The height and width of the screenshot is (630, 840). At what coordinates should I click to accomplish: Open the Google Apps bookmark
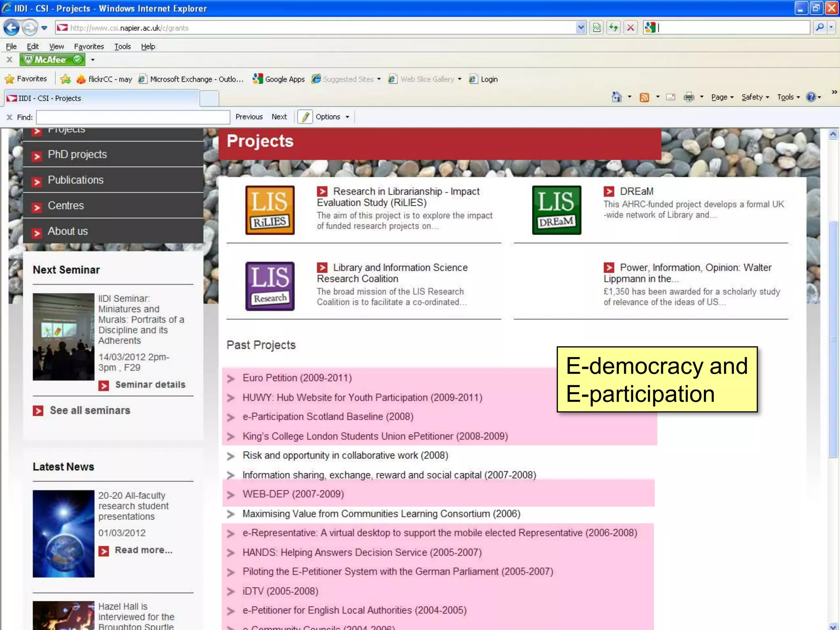coord(278,79)
